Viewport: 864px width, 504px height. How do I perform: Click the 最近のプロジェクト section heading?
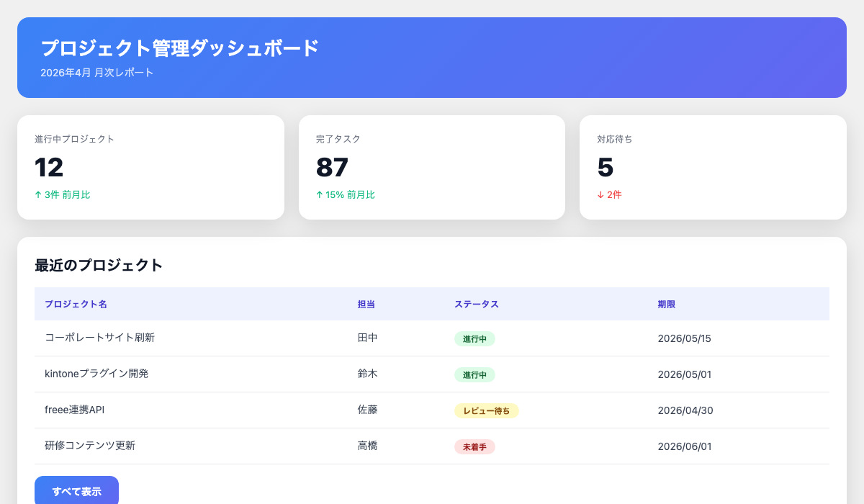point(96,266)
